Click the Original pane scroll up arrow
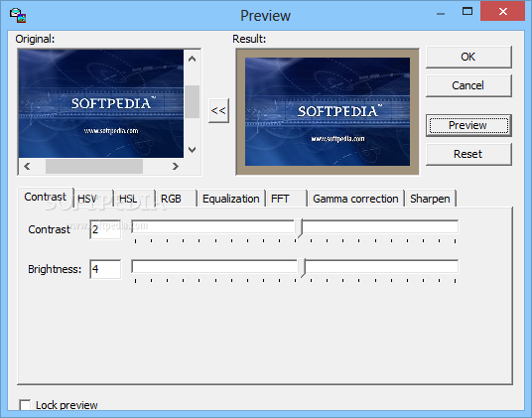Viewport: 532px width, 418px height. 192,59
